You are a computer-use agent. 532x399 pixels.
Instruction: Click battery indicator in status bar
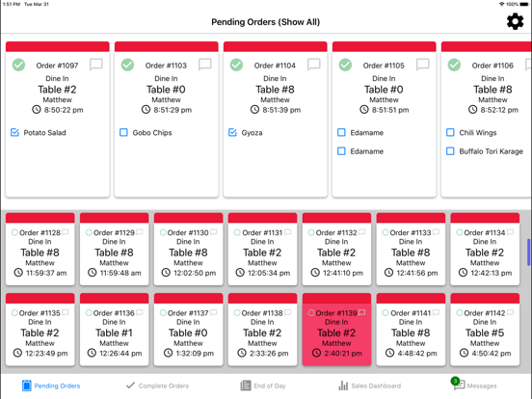(524, 4)
